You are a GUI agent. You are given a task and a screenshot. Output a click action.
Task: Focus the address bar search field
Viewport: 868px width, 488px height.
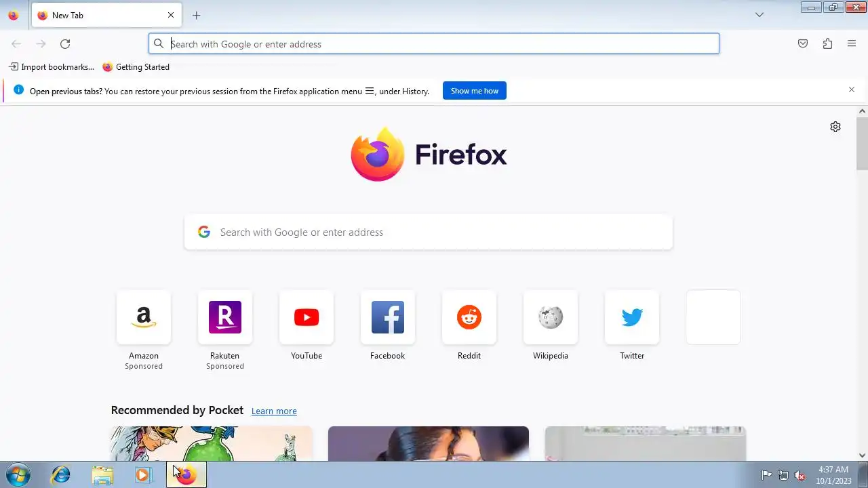pos(434,44)
